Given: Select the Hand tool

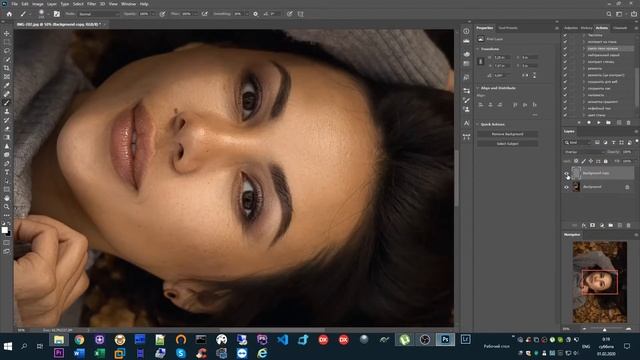Looking at the screenshot, I should (x=7, y=198).
